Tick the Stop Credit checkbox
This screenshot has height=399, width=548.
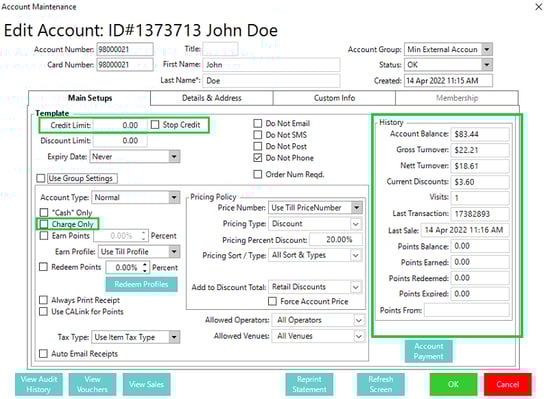click(x=155, y=125)
